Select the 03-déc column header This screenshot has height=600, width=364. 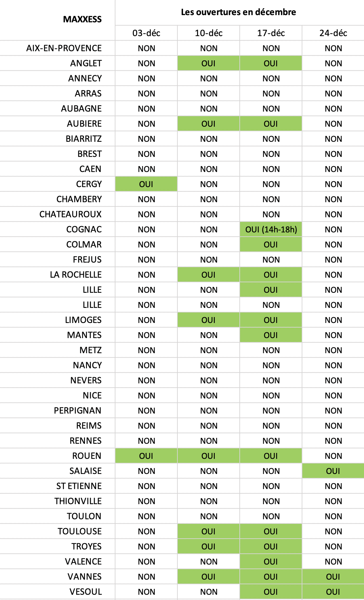[x=146, y=33]
